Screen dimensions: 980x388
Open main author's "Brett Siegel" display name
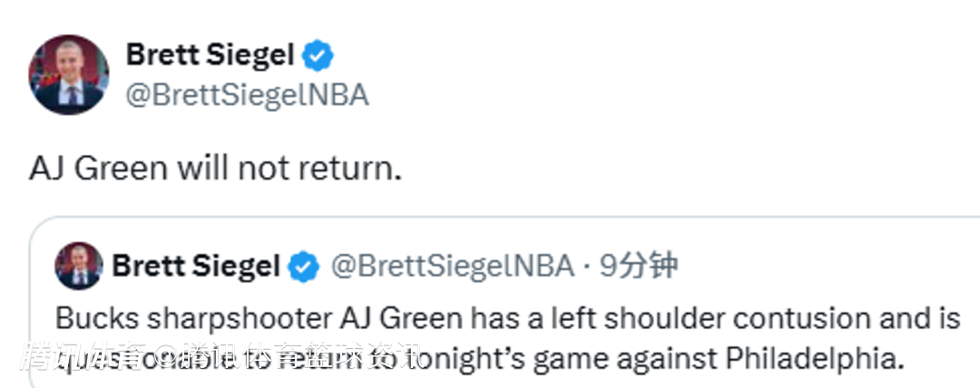[210, 55]
